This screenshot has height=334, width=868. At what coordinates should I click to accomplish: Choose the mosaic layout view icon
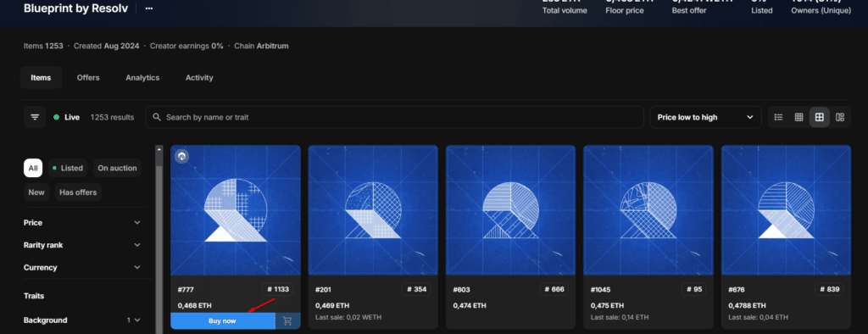[x=840, y=117]
